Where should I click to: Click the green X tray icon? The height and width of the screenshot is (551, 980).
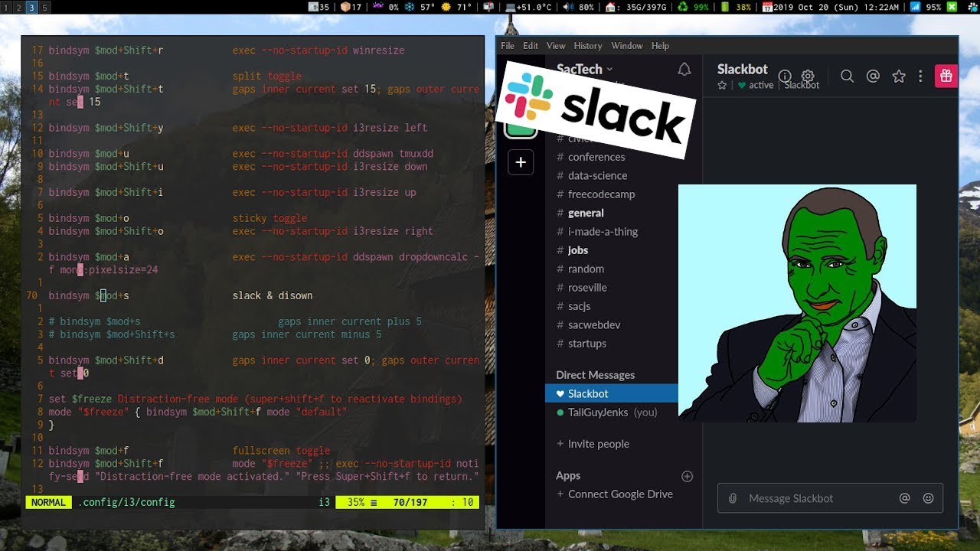952,7
